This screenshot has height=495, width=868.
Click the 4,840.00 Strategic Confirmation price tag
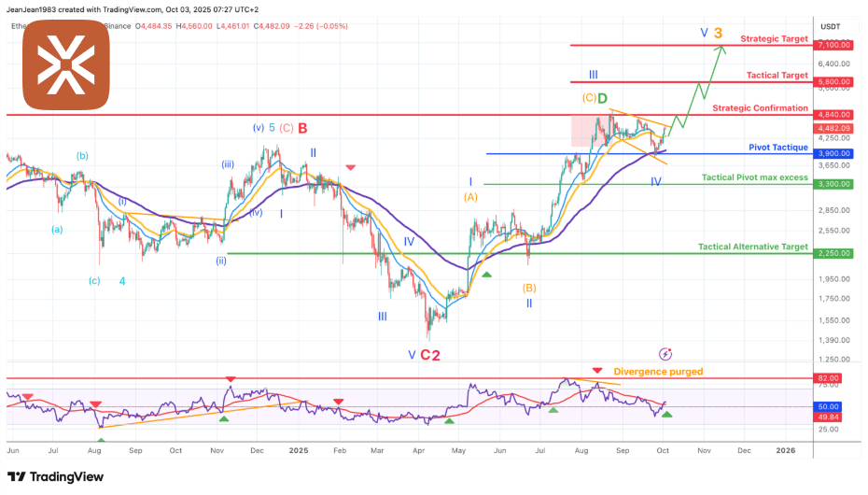[833, 115]
